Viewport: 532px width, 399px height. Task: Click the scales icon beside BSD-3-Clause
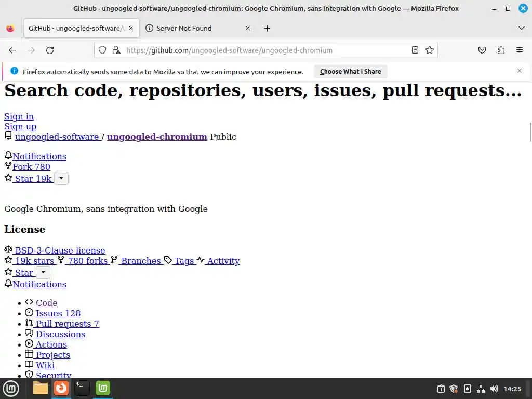8,249
